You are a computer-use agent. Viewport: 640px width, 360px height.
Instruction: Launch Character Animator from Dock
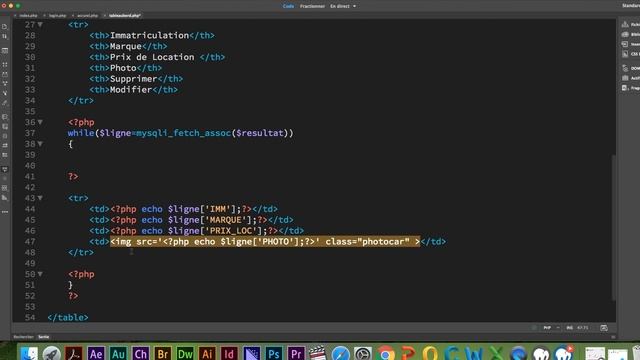click(x=140, y=353)
